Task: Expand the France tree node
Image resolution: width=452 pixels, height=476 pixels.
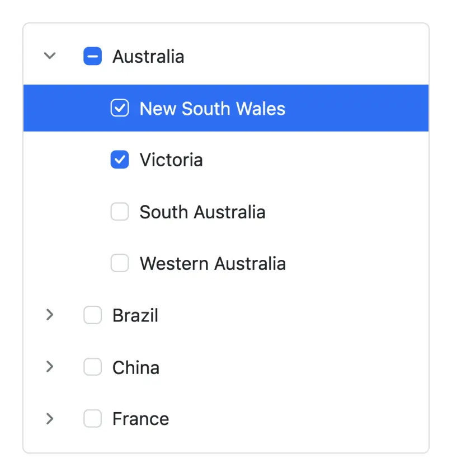Action: pyautogui.click(x=49, y=418)
